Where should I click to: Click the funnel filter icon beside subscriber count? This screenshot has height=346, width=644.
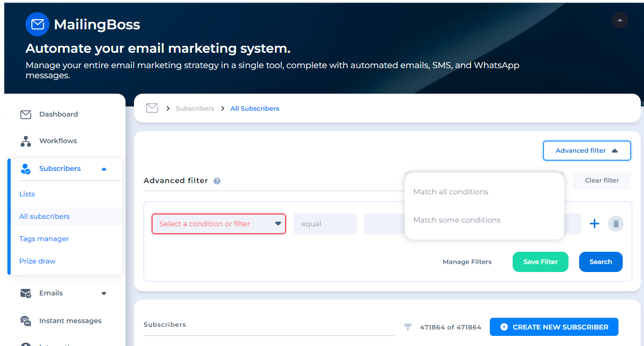pyautogui.click(x=408, y=327)
